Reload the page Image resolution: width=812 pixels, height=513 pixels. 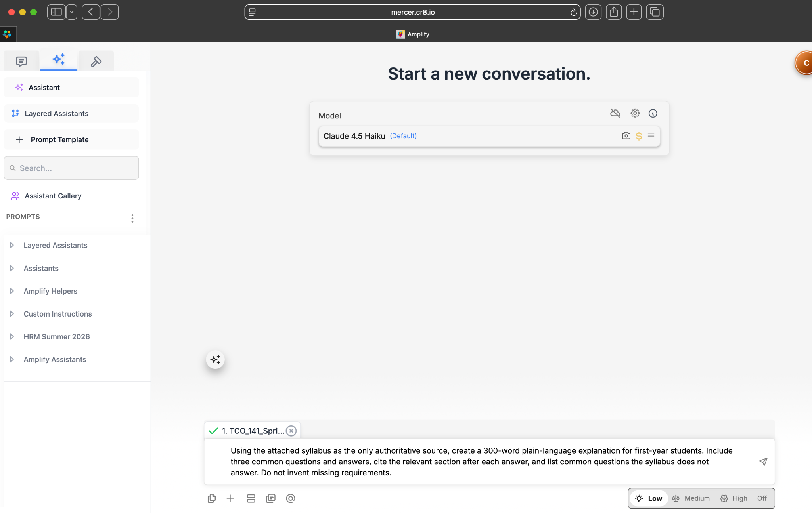[x=573, y=12]
